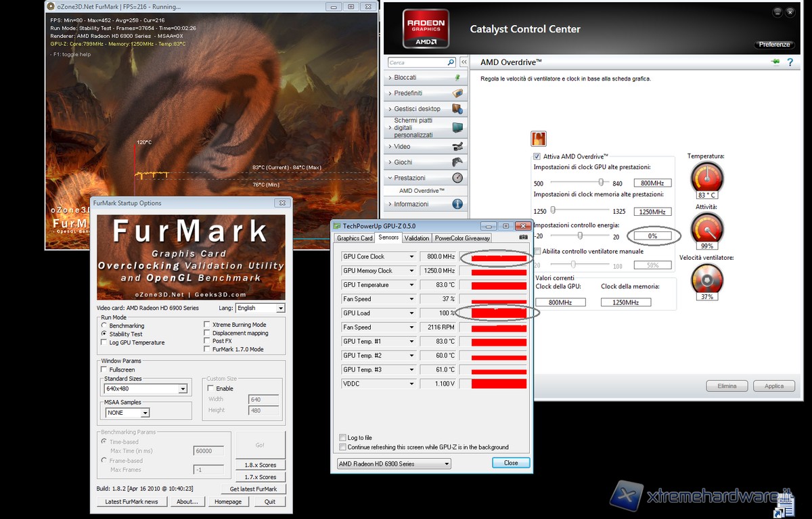Open the VDDC sensor dropdown

411,384
